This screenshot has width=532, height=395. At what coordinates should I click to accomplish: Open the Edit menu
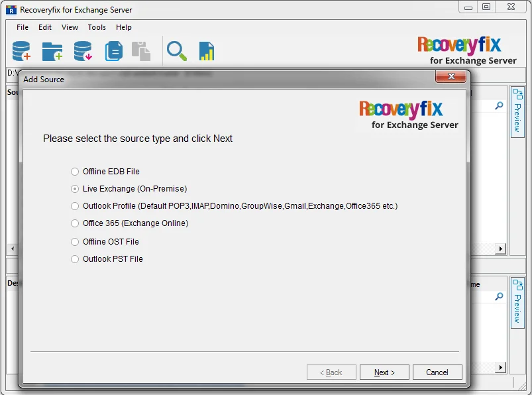[45, 27]
